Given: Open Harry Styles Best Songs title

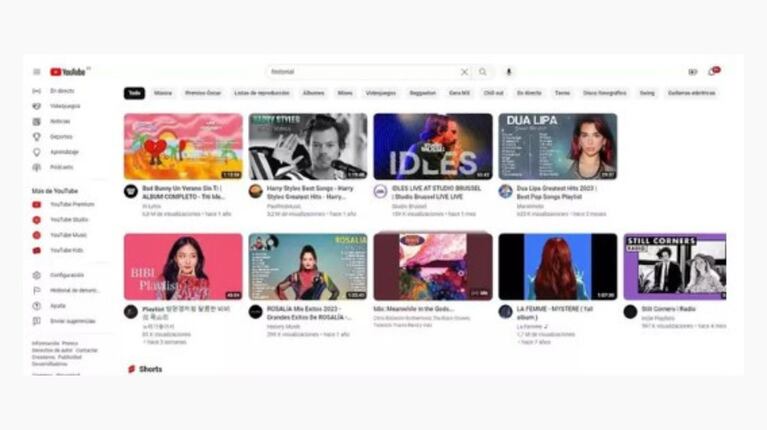Looking at the screenshot, I should pos(310,193).
